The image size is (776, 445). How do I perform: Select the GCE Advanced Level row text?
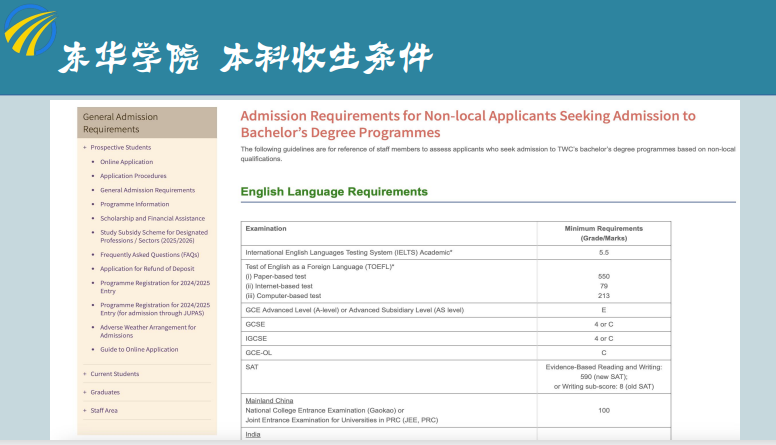(354, 310)
